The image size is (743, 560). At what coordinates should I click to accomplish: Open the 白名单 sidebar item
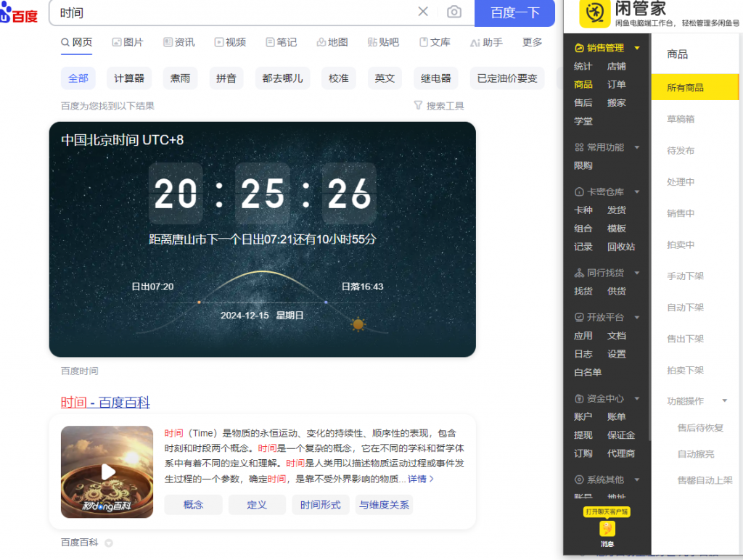588,372
